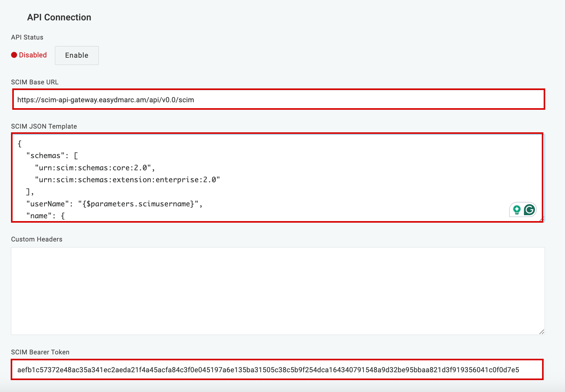565x392 pixels.
Task: Click the resize handle of Custom Headers box
Action: (541, 331)
